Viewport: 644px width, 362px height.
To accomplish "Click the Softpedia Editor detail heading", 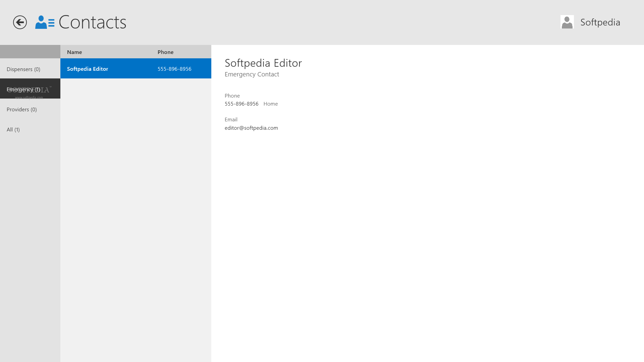I will coord(263,63).
